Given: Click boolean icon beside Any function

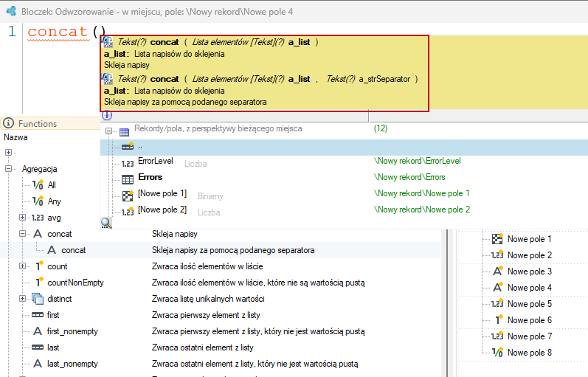Looking at the screenshot, I should [38, 201].
